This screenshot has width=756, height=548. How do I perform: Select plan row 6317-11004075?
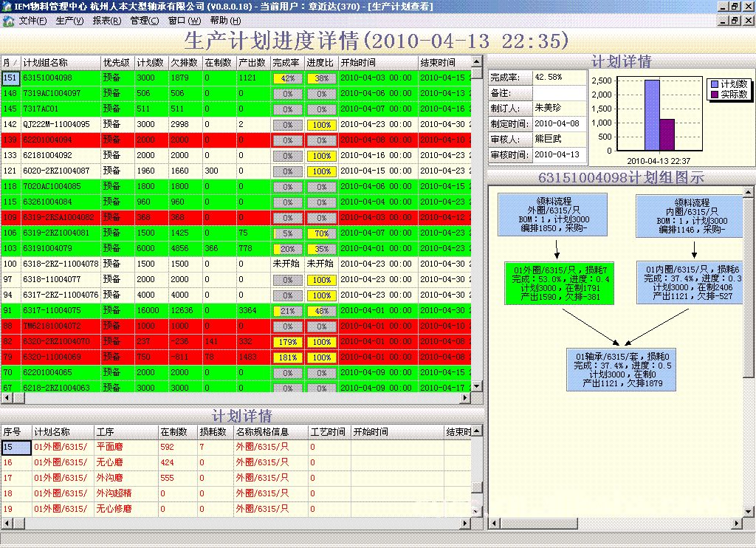(x=236, y=310)
